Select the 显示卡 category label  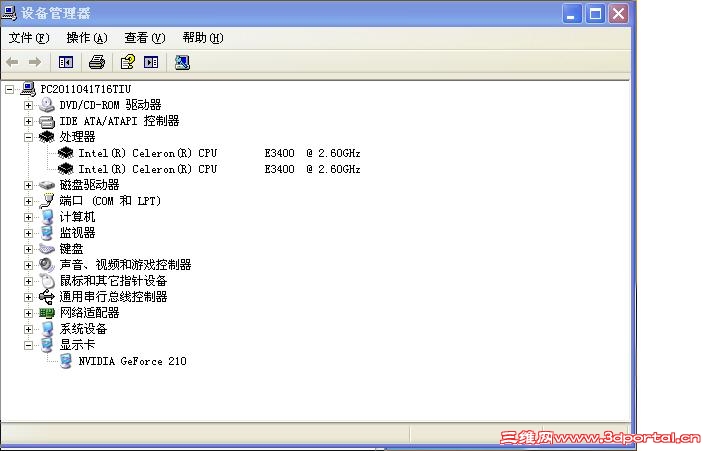(77, 345)
